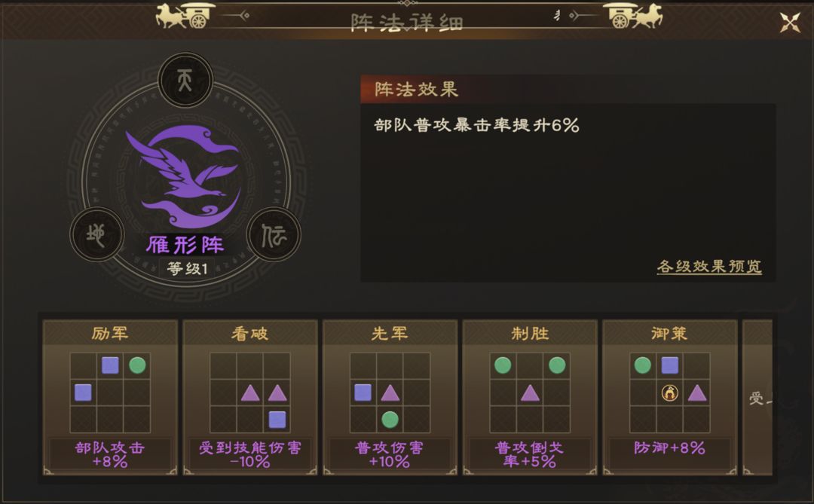
Task: Click blue square in 看破 grid
Action: [x=277, y=420]
